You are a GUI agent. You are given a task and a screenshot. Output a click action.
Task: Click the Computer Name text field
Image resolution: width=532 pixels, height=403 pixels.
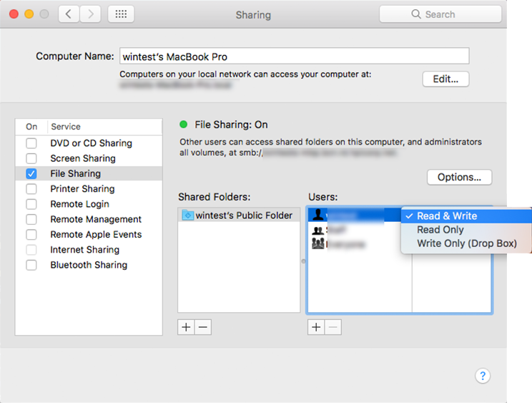coord(293,57)
